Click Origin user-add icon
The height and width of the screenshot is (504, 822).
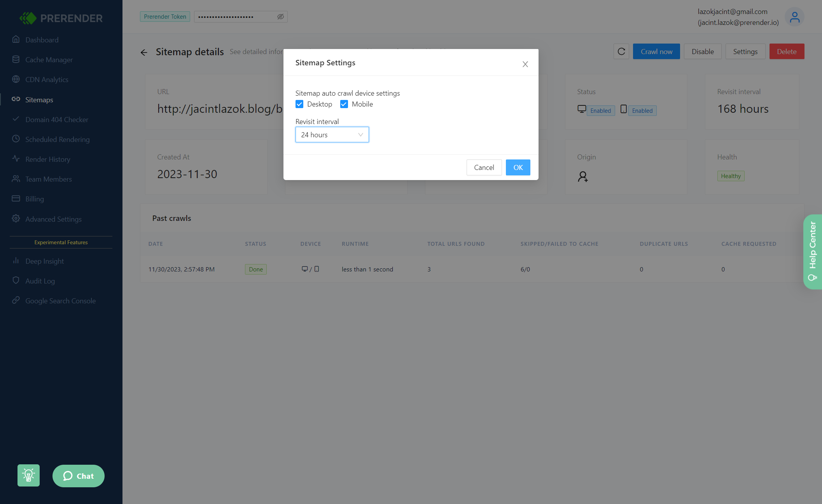point(582,177)
